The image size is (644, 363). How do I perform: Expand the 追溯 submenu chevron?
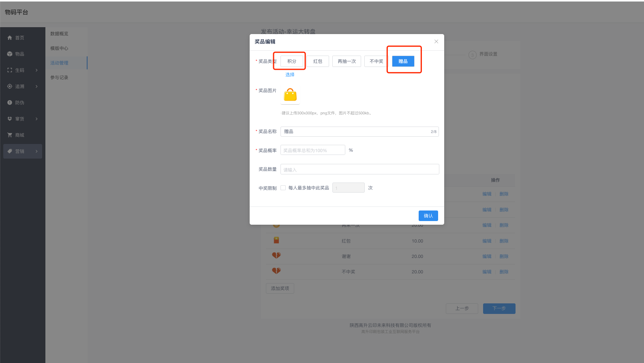click(x=36, y=86)
